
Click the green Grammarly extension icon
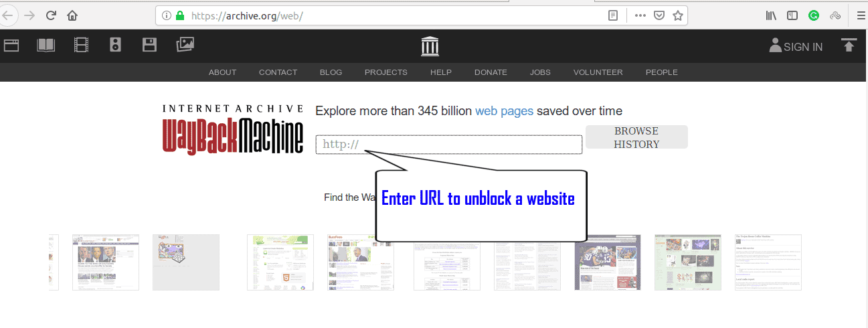[x=814, y=15]
